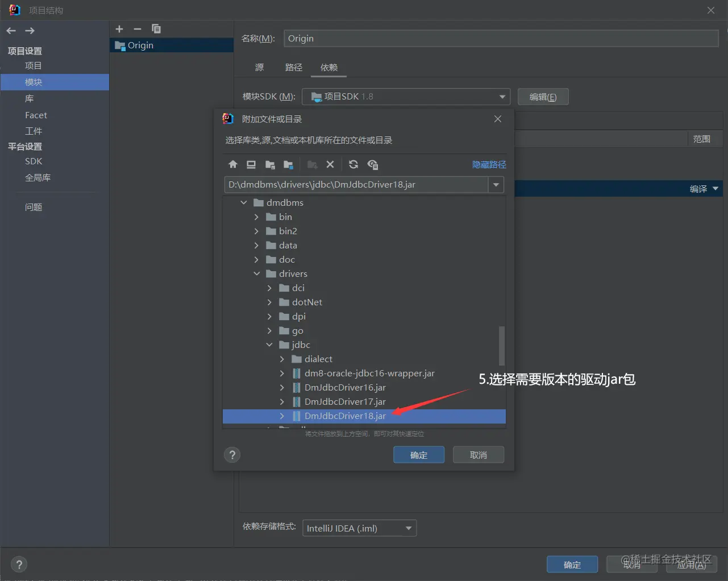Switch to the 路径 tab

[294, 67]
